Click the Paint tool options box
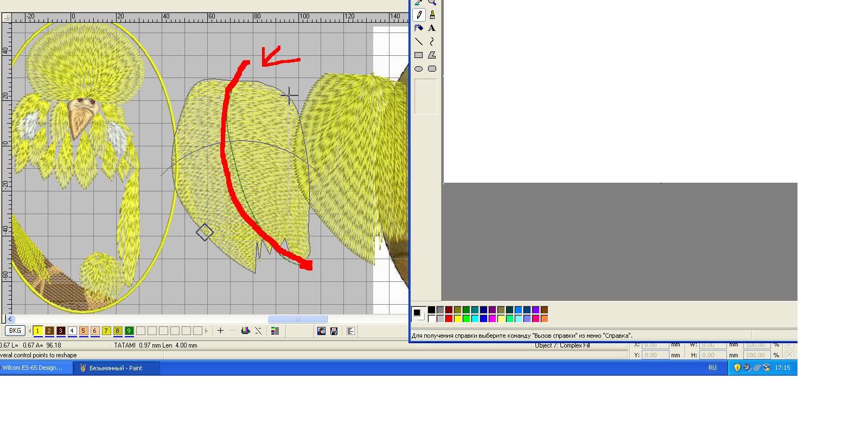Viewport: 868px width, 431px height. point(425,97)
